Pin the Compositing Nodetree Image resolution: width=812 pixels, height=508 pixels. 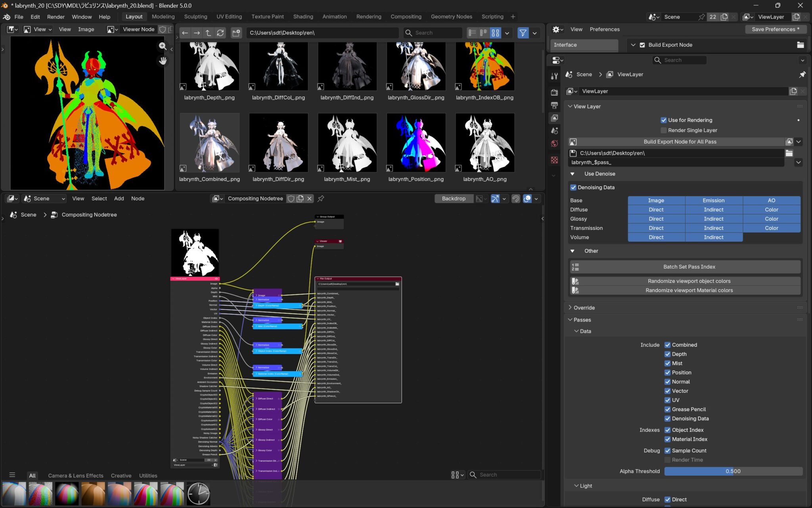[x=321, y=198]
